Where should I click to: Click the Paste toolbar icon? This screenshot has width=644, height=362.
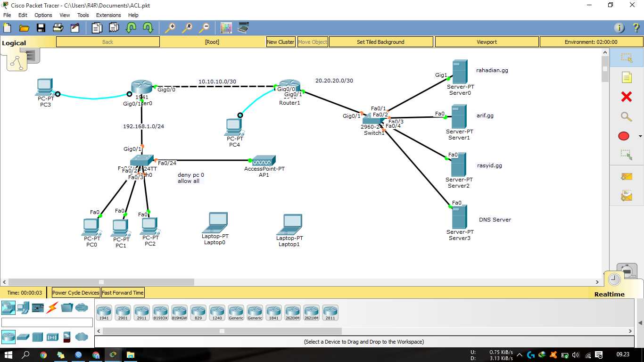point(114,28)
